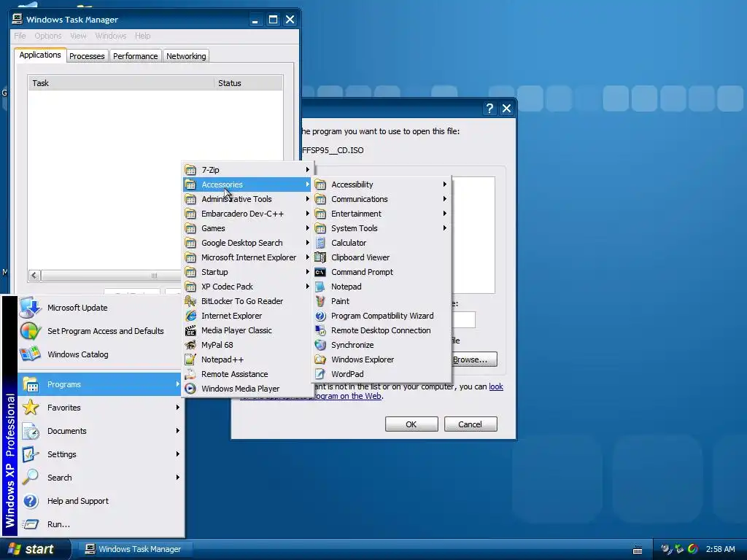
Task: Open Calculator from Accessories menu
Action: [x=382, y=243]
